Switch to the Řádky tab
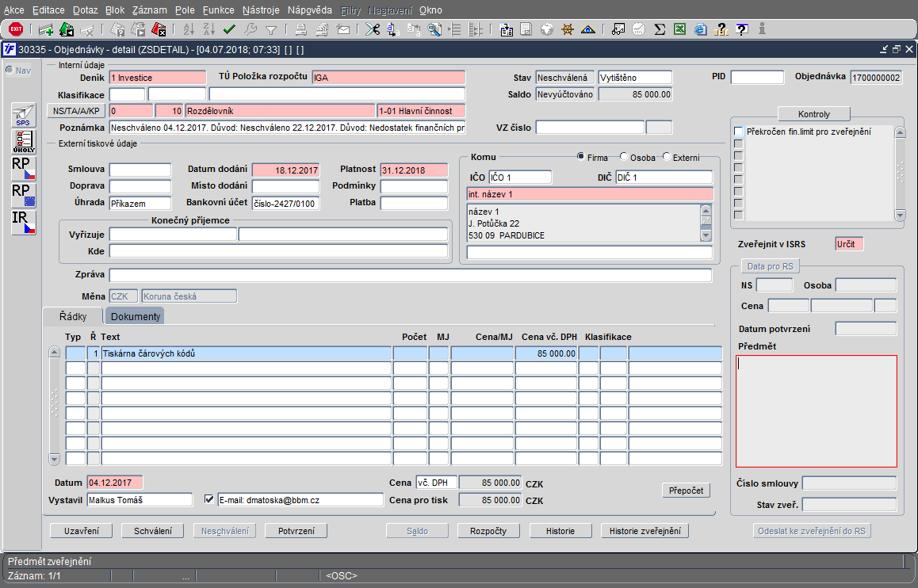Image resolution: width=918 pixels, height=588 pixels. pyautogui.click(x=73, y=316)
